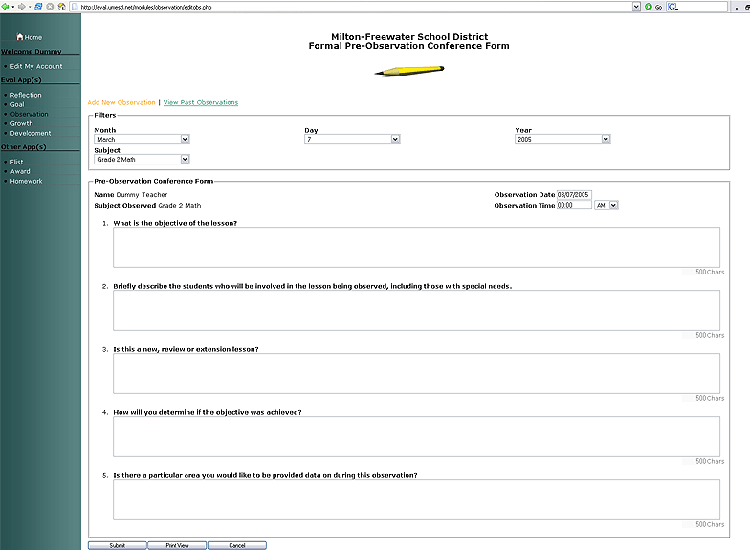Image resolution: width=750 pixels, height=550 pixels.
Task: Click the 'Formal Pre-Observation Conference Form' heading
Action: click(409, 46)
